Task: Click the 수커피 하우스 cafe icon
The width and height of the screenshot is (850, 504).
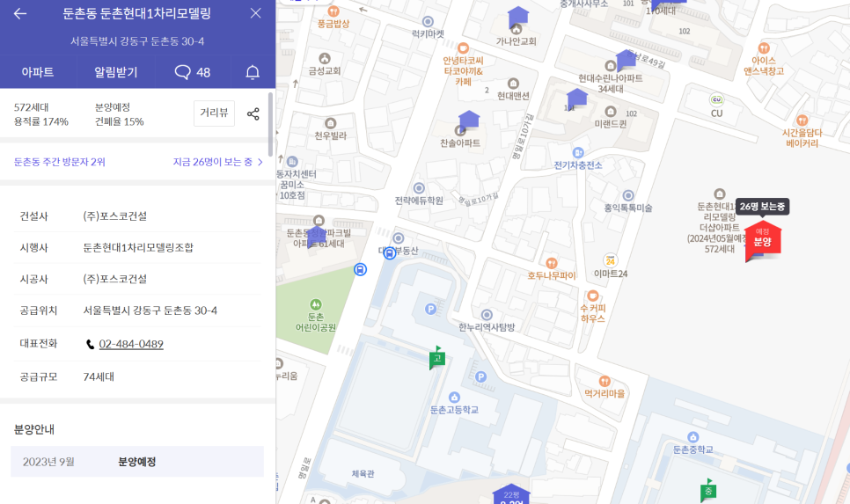Action: pos(592,296)
